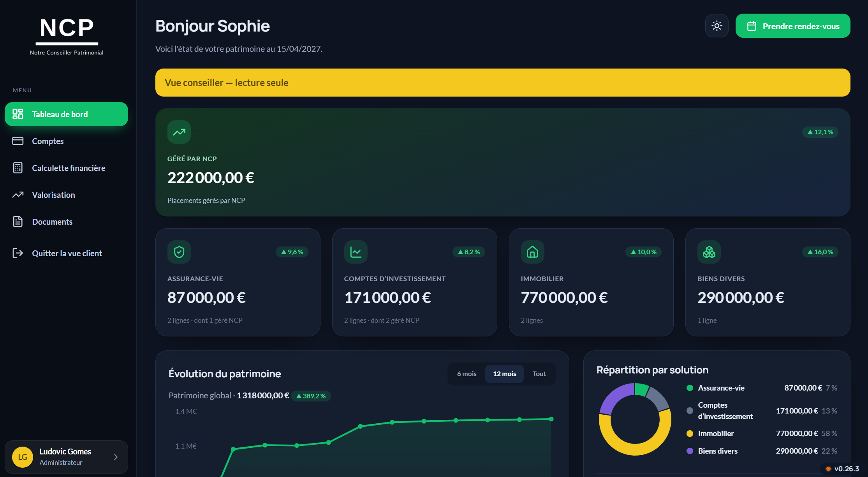This screenshot has height=477, width=868.
Task: Click the Assurance-vie legend label
Action: (721, 388)
